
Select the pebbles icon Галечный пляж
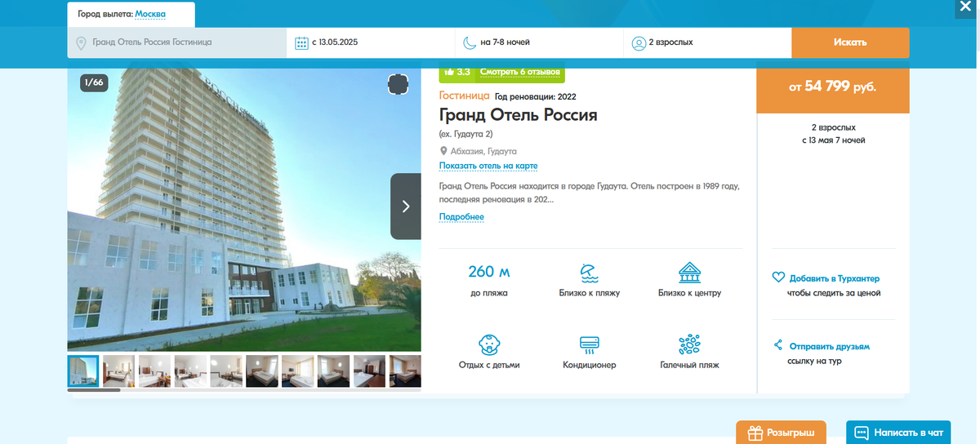click(689, 344)
